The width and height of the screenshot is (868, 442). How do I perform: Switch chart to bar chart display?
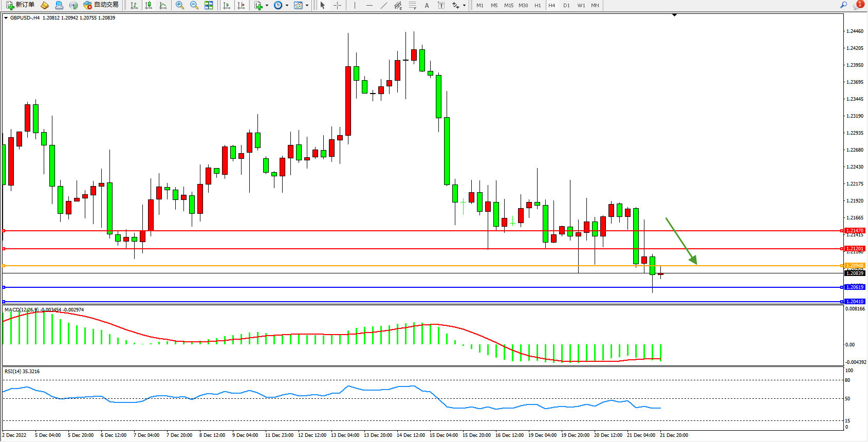tap(134, 5)
